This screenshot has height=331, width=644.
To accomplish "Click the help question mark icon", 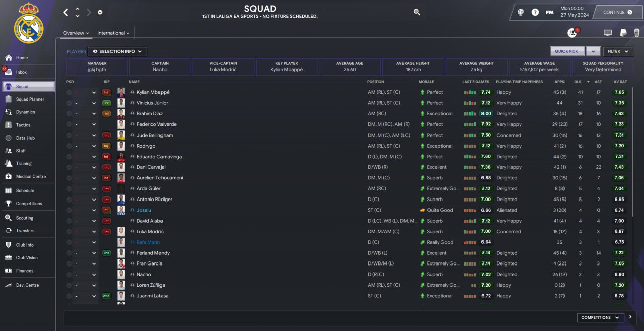I will pyautogui.click(x=535, y=12).
